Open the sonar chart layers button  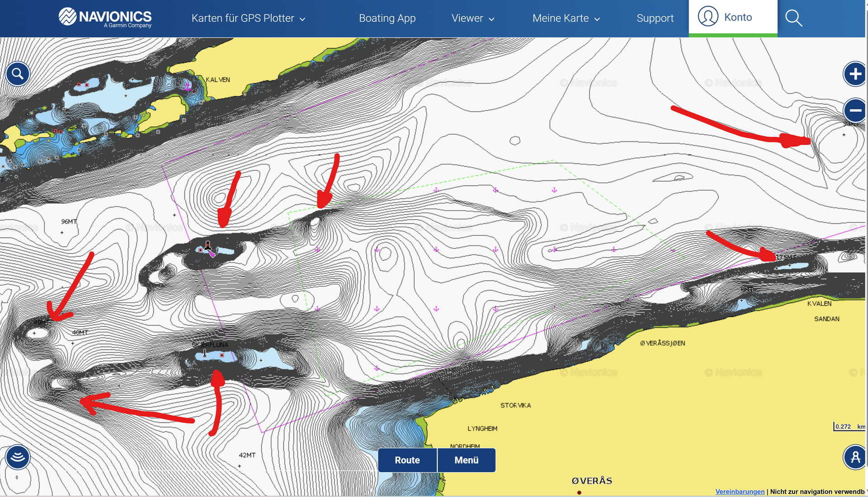point(18,457)
